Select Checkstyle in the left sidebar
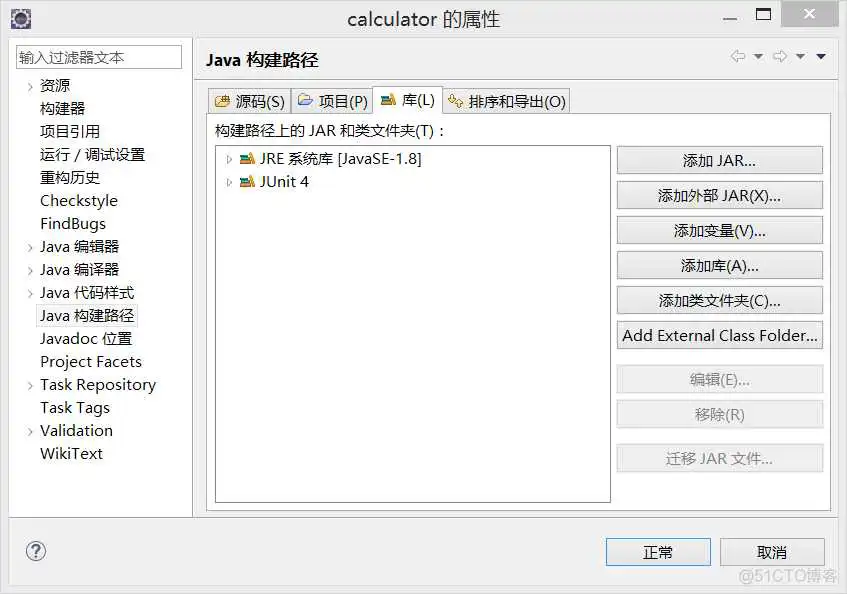Image resolution: width=847 pixels, height=594 pixels. [78, 200]
